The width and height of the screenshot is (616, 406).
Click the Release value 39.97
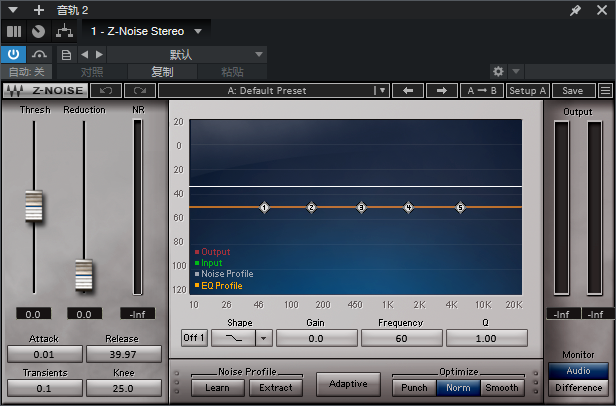[123, 354]
